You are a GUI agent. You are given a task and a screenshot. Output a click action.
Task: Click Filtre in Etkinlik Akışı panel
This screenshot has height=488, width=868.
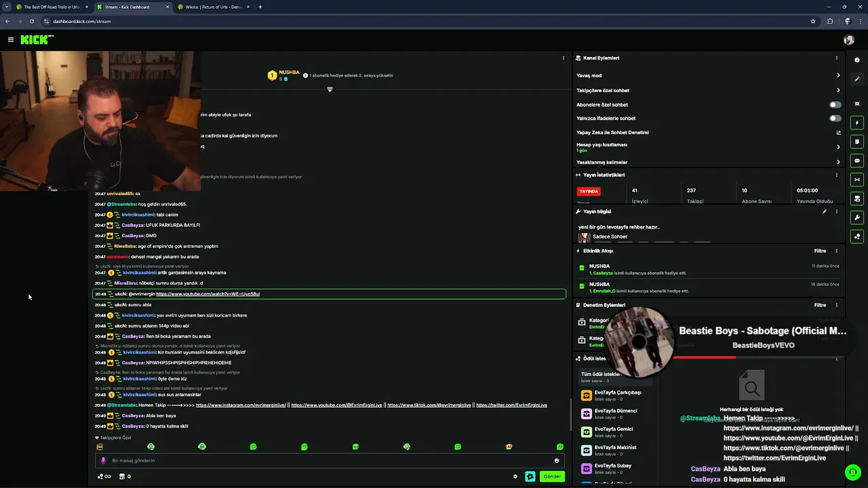[820, 251]
